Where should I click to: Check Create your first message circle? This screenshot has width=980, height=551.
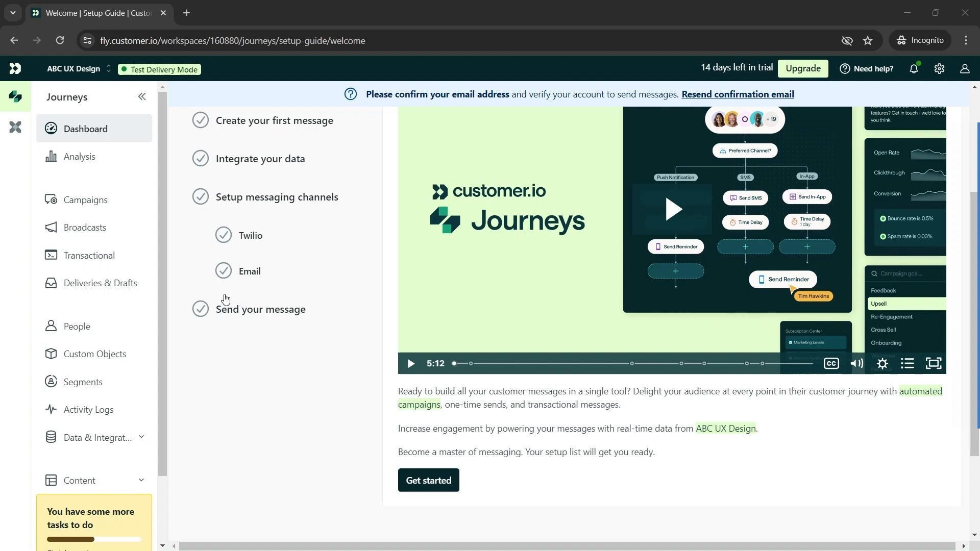click(201, 120)
